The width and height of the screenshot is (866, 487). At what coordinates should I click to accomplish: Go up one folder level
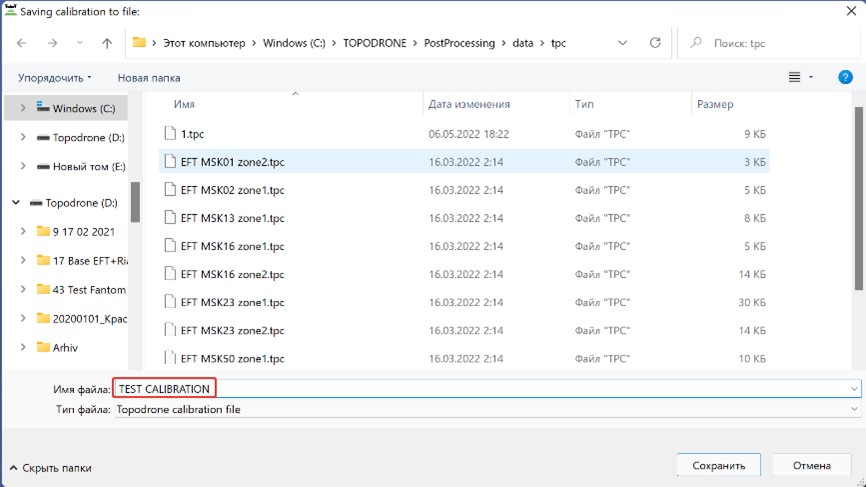[x=107, y=43]
